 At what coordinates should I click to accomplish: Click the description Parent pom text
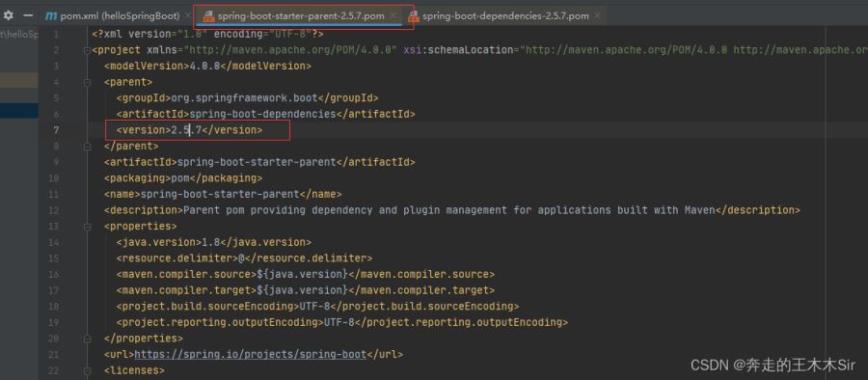(x=448, y=210)
